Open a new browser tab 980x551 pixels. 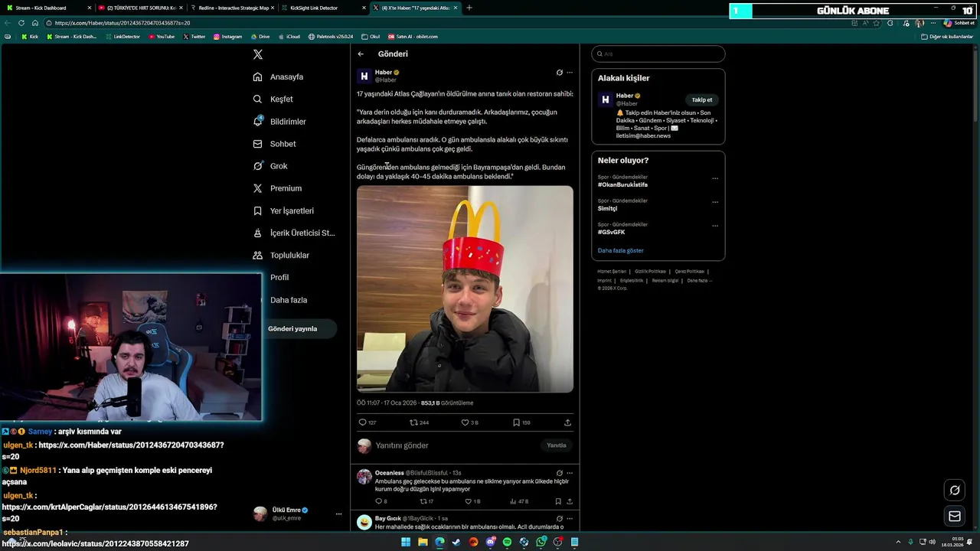click(x=469, y=8)
